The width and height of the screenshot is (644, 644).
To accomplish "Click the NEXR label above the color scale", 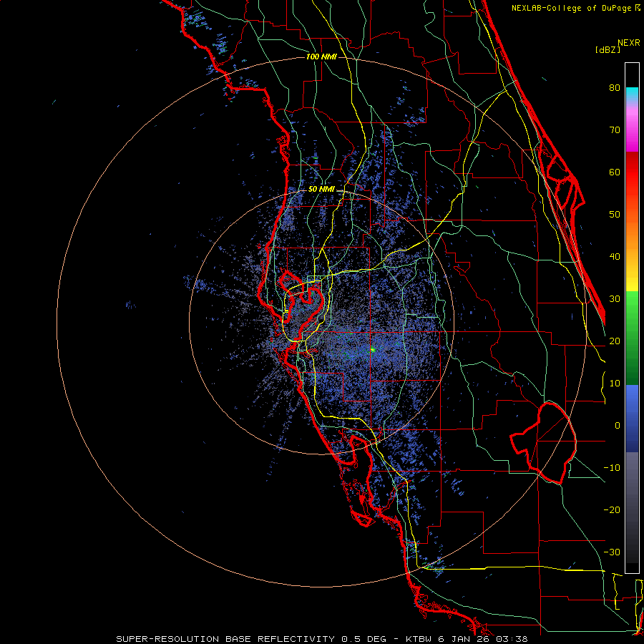I will 628,43.
